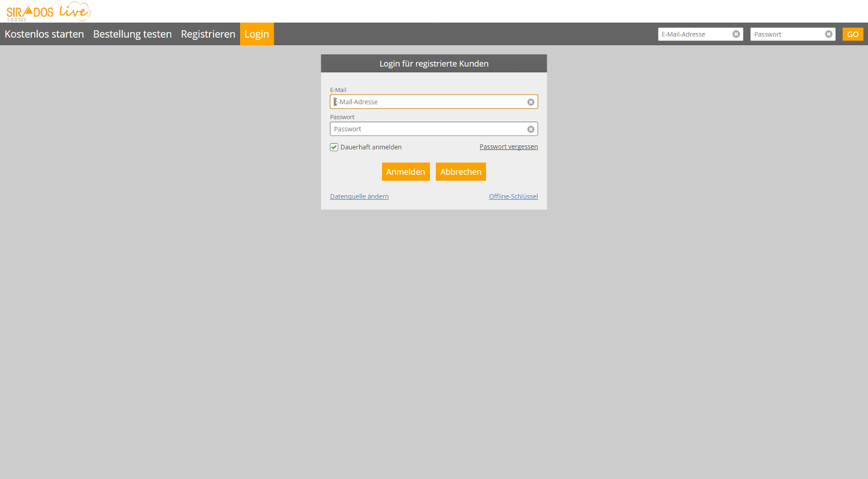Screen dimensions: 868x479
Task: Click the Passwort field in login form
Action: [x=428, y=129]
